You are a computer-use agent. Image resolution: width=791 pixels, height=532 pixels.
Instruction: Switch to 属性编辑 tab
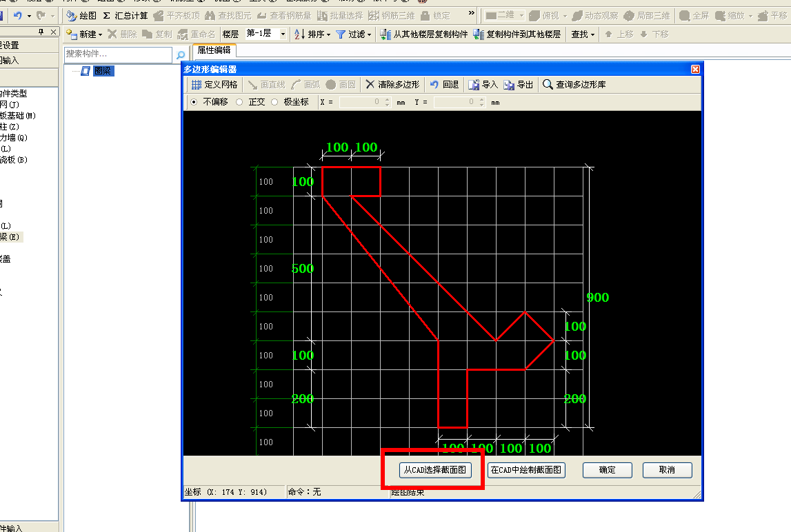pyautogui.click(x=214, y=50)
